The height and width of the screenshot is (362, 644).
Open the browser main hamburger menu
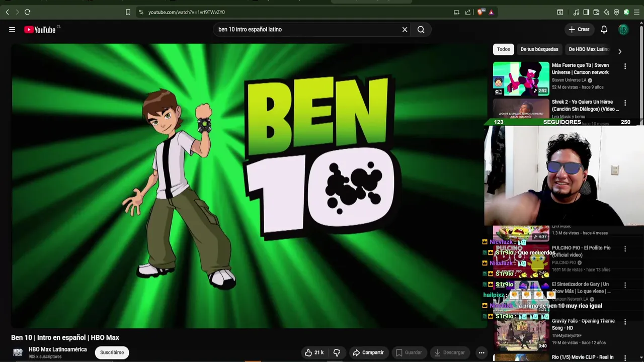pos(636,12)
